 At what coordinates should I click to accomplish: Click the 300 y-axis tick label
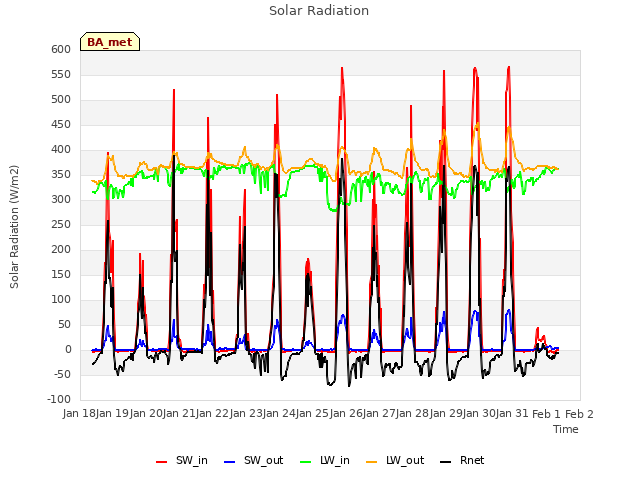click(x=61, y=200)
